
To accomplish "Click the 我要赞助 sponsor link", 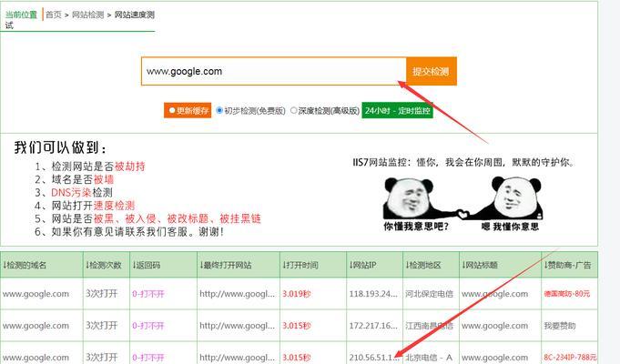I will (560, 326).
